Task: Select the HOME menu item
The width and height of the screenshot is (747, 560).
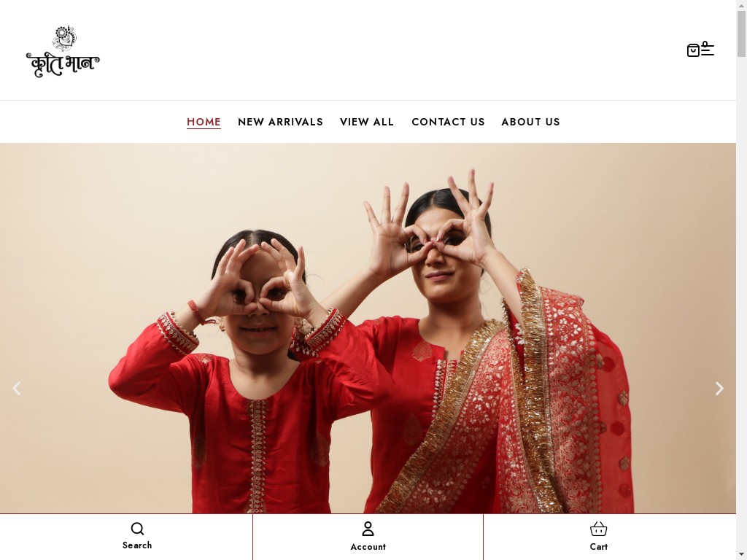Action: pyautogui.click(x=204, y=122)
